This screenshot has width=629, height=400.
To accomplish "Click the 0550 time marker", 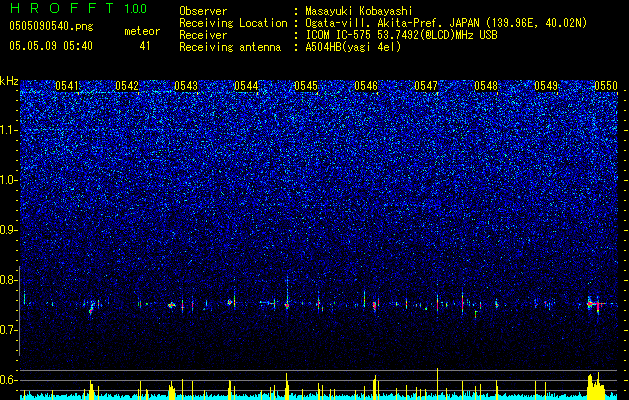I will [606, 86].
